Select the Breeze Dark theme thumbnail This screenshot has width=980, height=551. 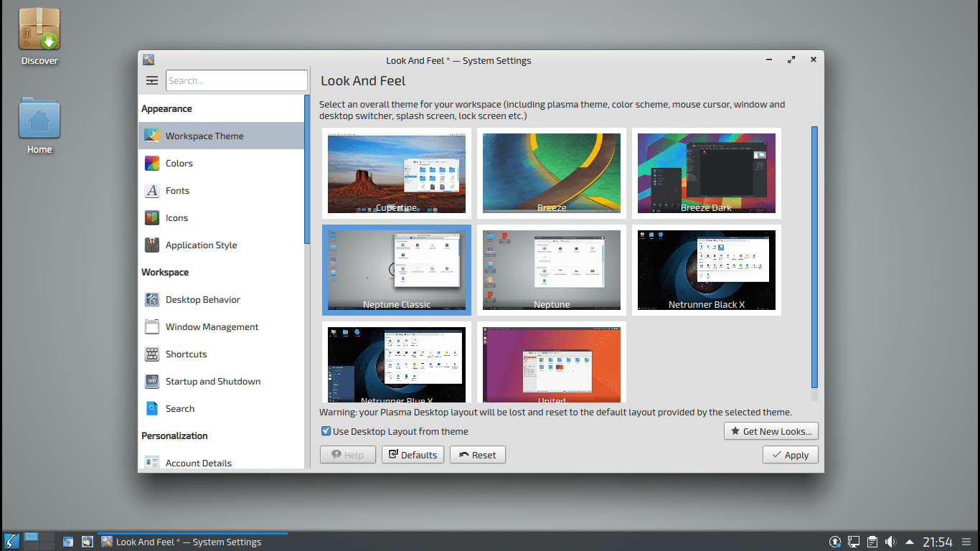[x=707, y=174]
